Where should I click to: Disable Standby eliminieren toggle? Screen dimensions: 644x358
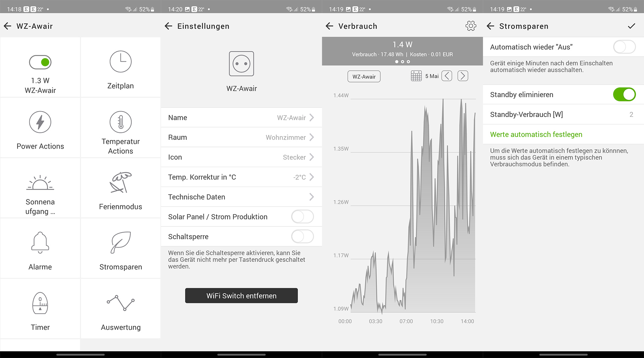624,95
